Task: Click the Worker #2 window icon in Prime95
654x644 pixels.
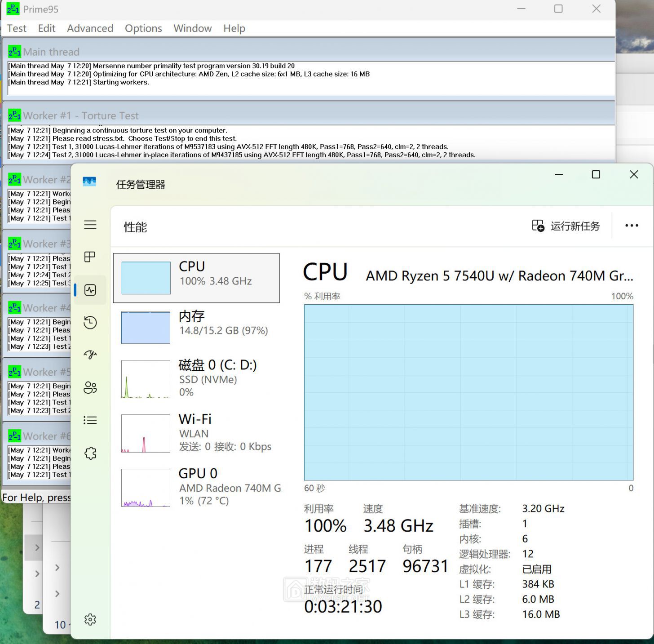Action: point(14,180)
